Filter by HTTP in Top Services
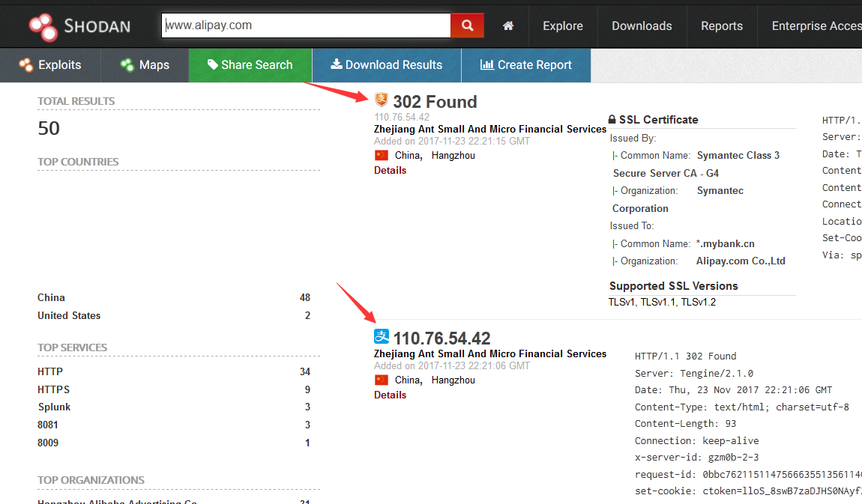Viewport: 862px width, 504px height. click(50, 371)
